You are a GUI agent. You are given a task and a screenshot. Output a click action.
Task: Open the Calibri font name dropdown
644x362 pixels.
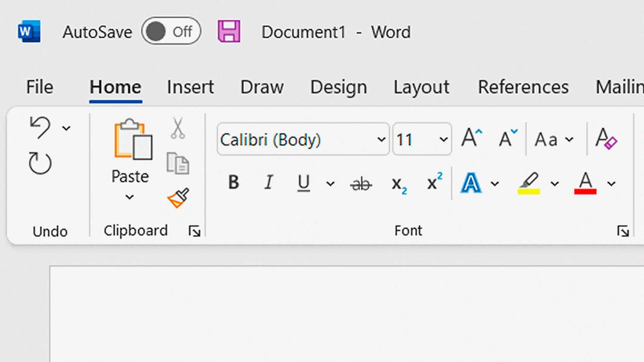[381, 139]
